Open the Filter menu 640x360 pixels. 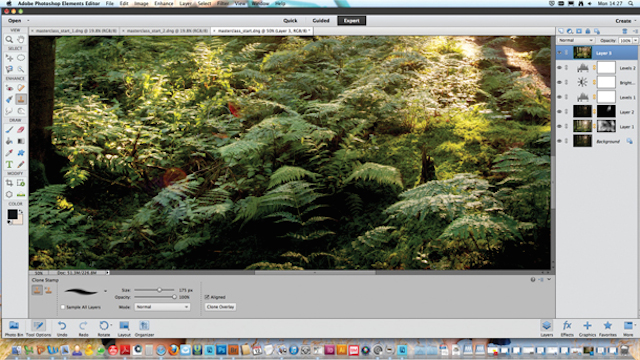223,3
